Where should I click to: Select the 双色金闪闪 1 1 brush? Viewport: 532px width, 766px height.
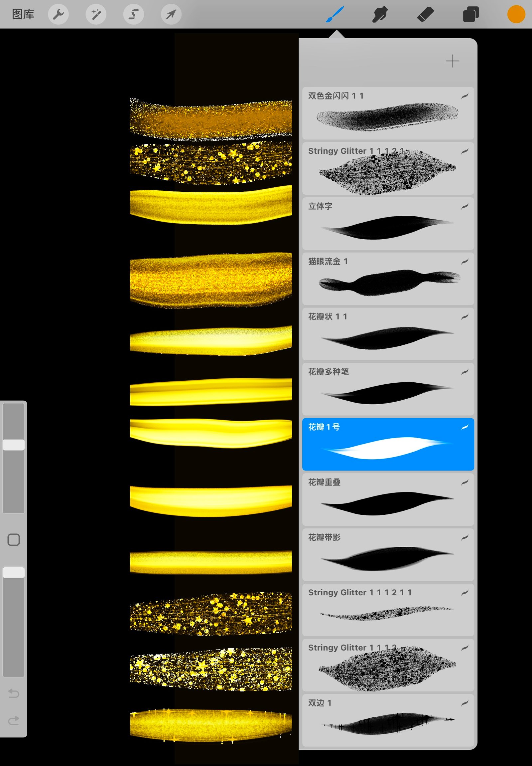(x=388, y=113)
